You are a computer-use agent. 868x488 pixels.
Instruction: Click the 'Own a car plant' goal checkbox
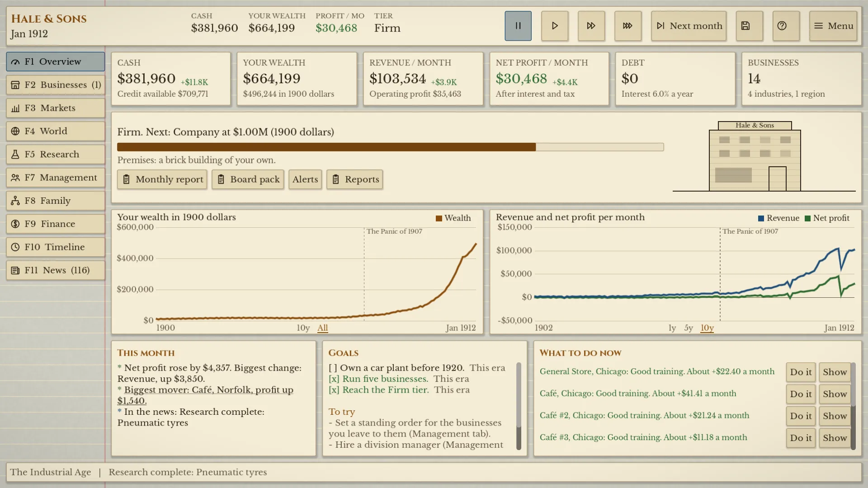(333, 368)
